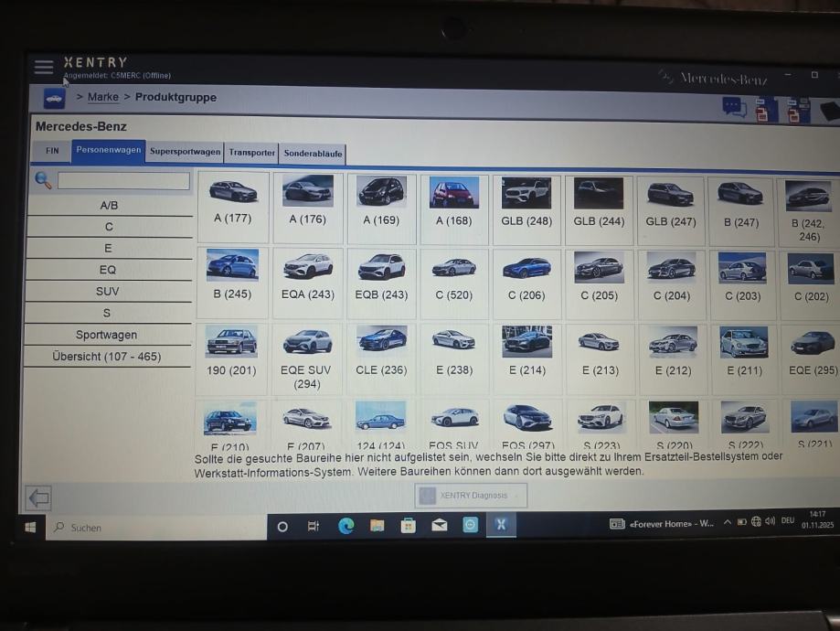Open the Windows Start menu
Screen dimensions: 840x631
pyautogui.click(x=30, y=528)
